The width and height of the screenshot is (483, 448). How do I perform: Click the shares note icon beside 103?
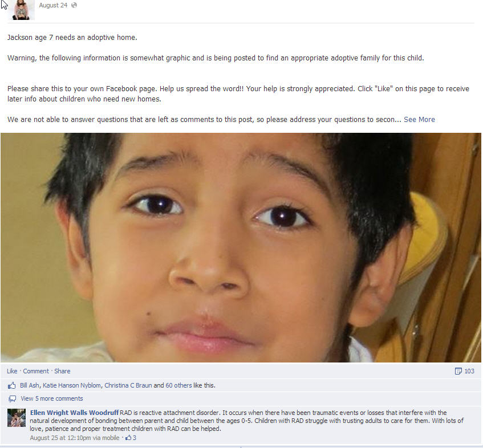click(x=458, y=371)
